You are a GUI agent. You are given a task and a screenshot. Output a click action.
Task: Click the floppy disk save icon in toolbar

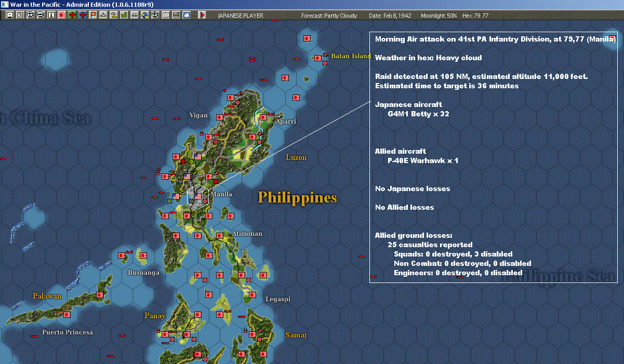[x=10, y=15]
